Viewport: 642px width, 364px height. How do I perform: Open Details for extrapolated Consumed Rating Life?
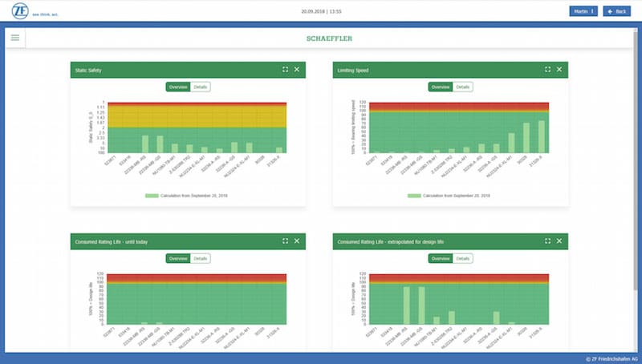[463, 258]
